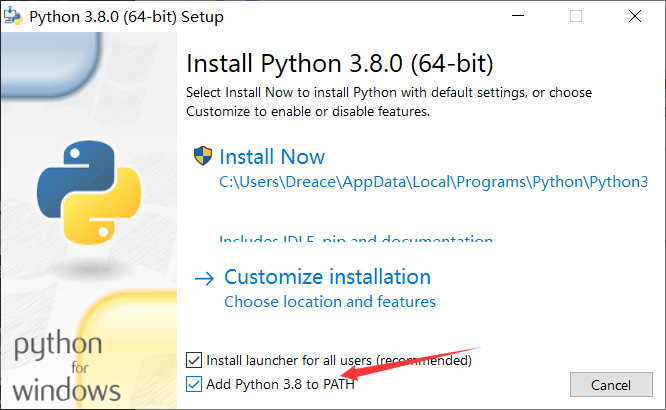The width and height of the screenshot is (666, 410).
Task: Click the greyed-out maximize button
Action: [x=575, y=17]
